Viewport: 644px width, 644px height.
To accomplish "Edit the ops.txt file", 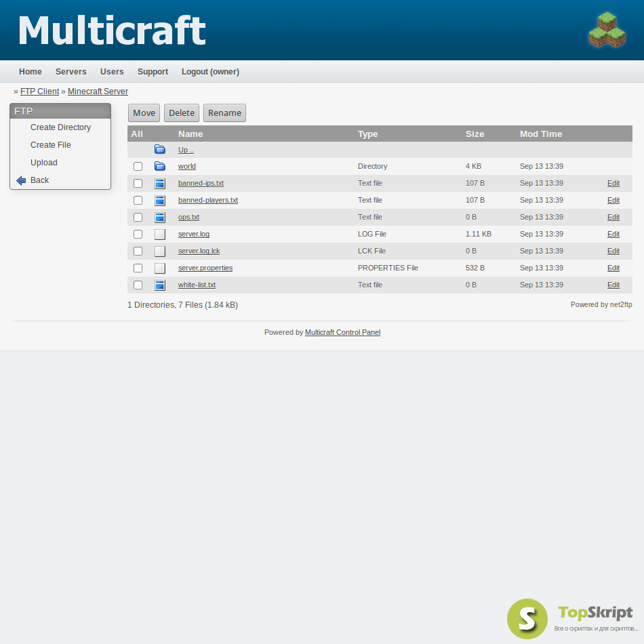I will pyautogui.click(x=613, y=218).
